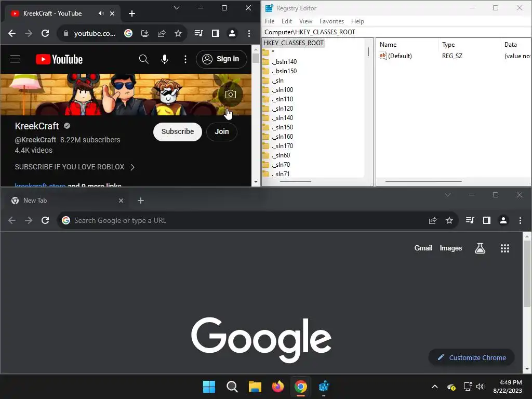Image resolution: width=532 pixels, height=399 pixels.
Task: Click the Join button
Action: [x=222, y=131]
